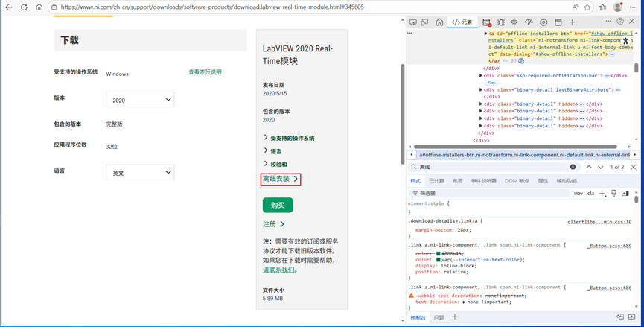Click the interactive-text-color variable swatch
The image size is (644, 327).
[439, 260]
